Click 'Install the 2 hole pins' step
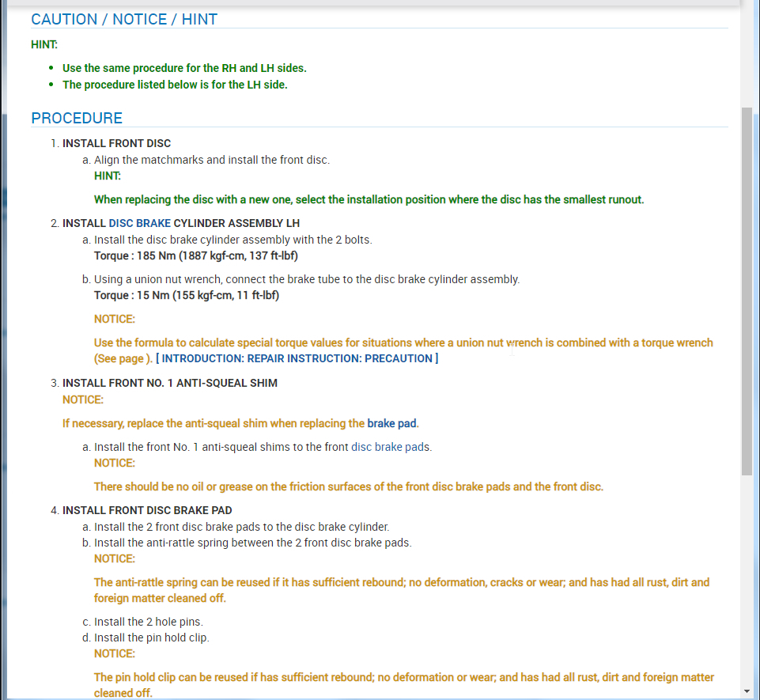Image resolution: width=760 pixels, height=700 pixels. click(x=148, y=622)
